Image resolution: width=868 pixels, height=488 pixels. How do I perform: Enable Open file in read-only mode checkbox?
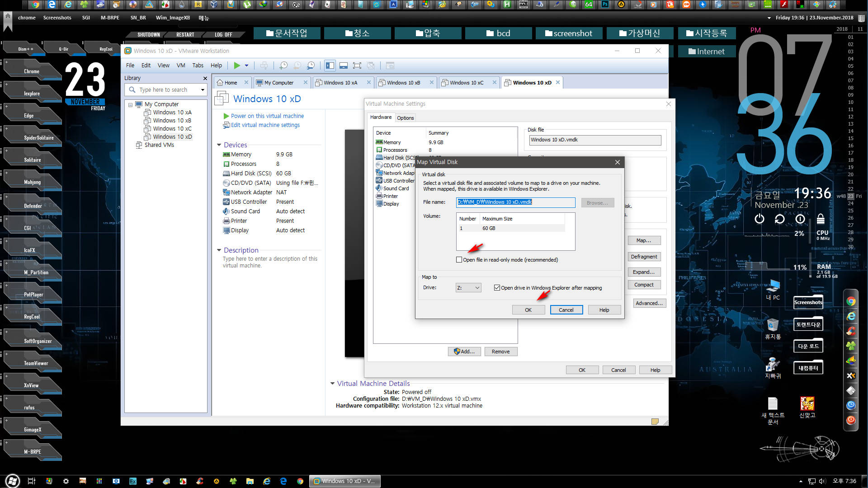point(459,260)
